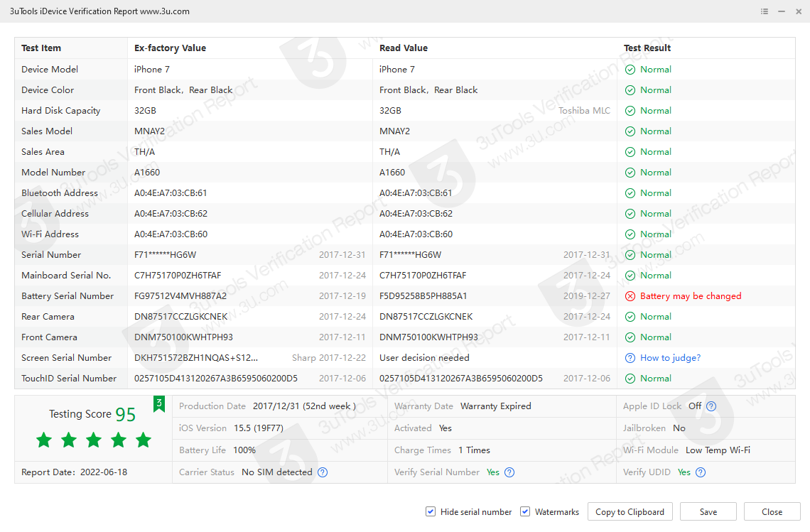Click the iOS version 15.5 (19F77)
Viewport: 810px width, 532px height.
click(259, 428)
